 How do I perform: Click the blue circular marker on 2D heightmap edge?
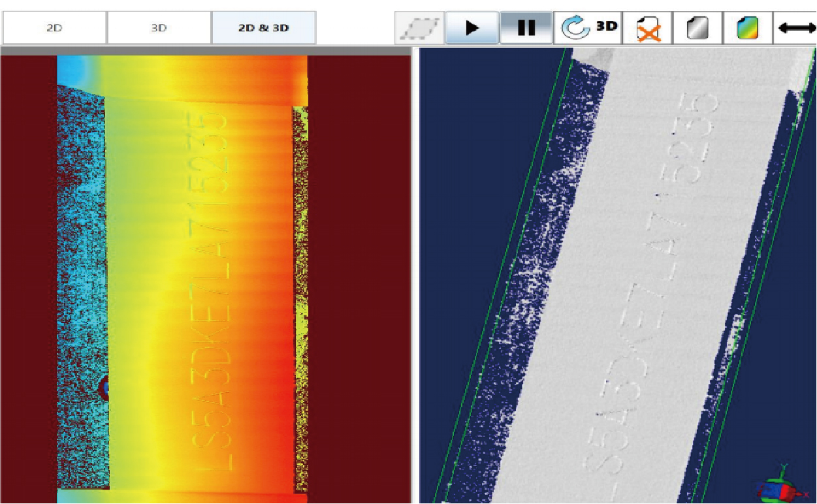(x=103, y=388)
